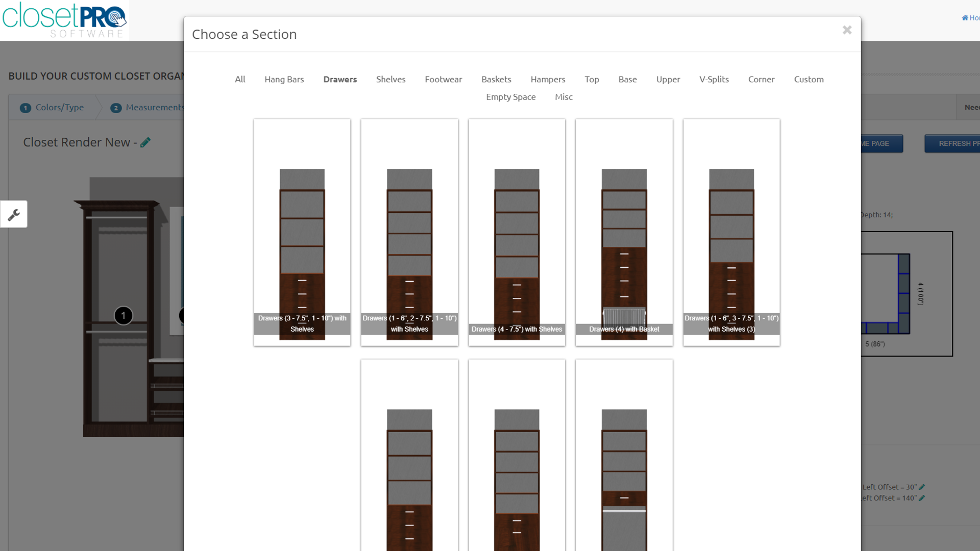Edit the Closet Render New name pencil
The image size is (980, 551).
pyautogui.click(x=145, y=142)
